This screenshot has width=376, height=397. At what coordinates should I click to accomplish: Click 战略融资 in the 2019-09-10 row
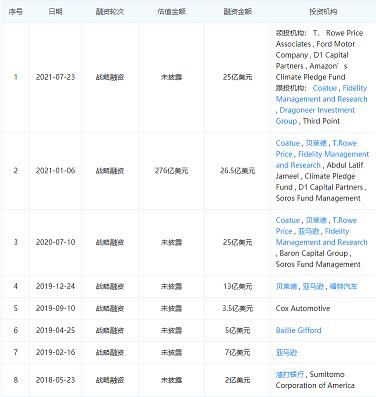[x=110, y=308]
